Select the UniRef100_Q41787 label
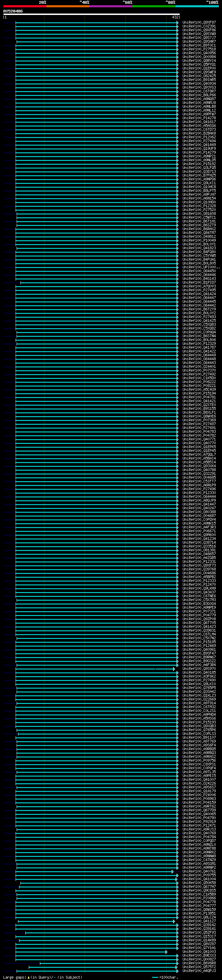222x980 pixels. [199, 347]
